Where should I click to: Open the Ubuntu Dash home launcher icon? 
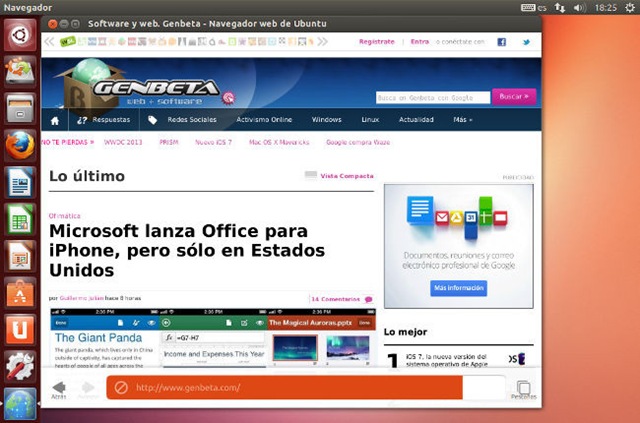point(20,35)
